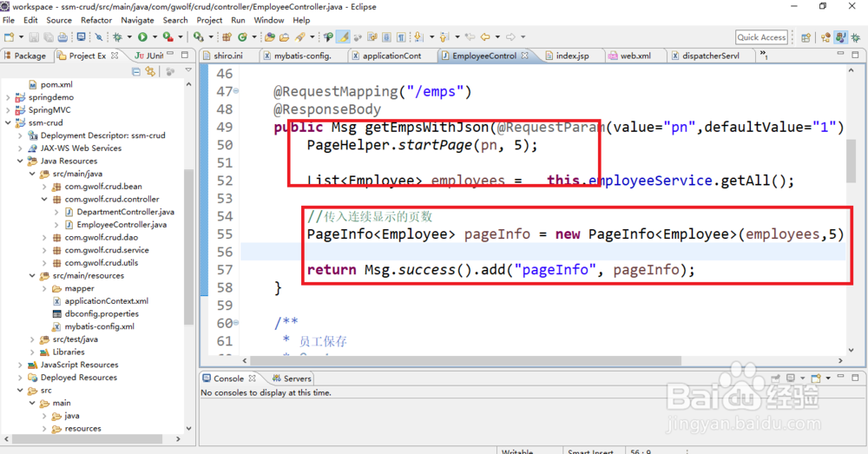This screenshot has height=454, width=868.
Task: Switch to the index.jsp editor tab
Action: pos(572,56)
